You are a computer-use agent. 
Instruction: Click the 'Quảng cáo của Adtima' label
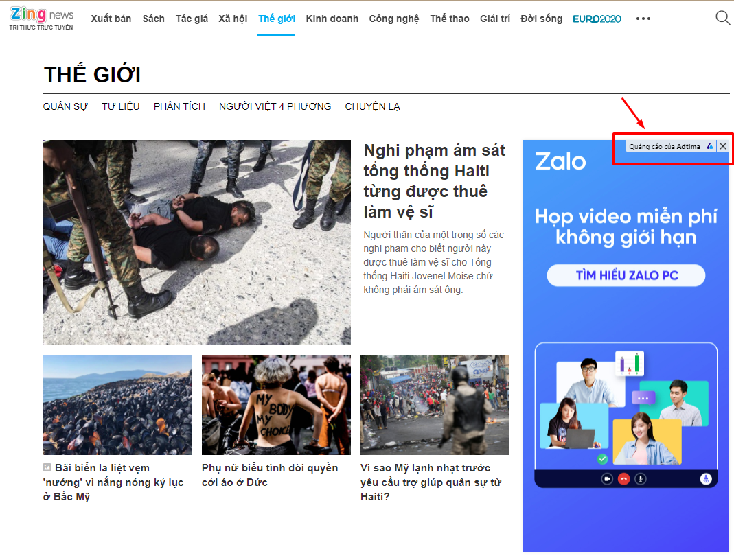point(665,146)
